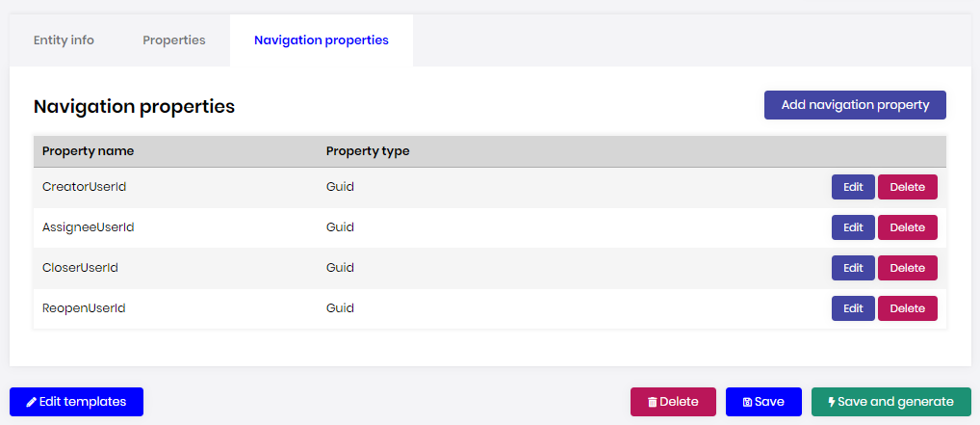The height and width of the screenshot is (425, 980).
Task: Open the Properties tab
Action: tap(174, 40)
